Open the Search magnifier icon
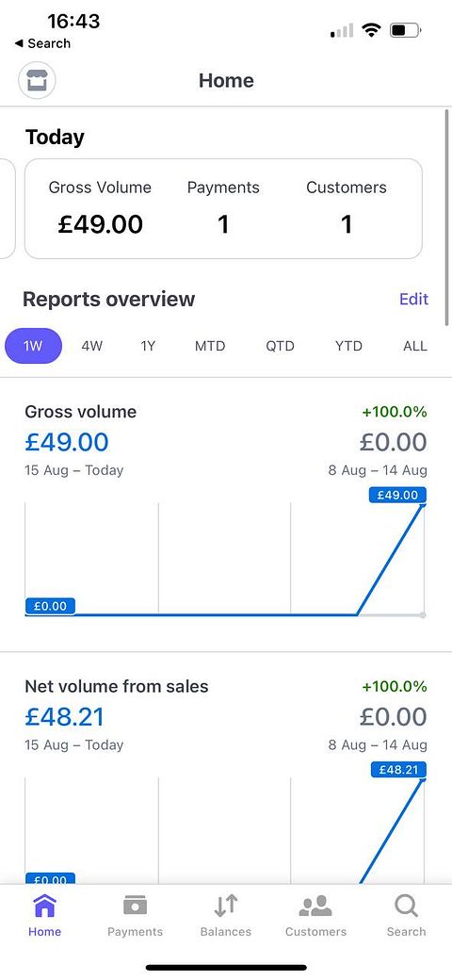This screenshot has width=452, height=980. tap(406, 905)
